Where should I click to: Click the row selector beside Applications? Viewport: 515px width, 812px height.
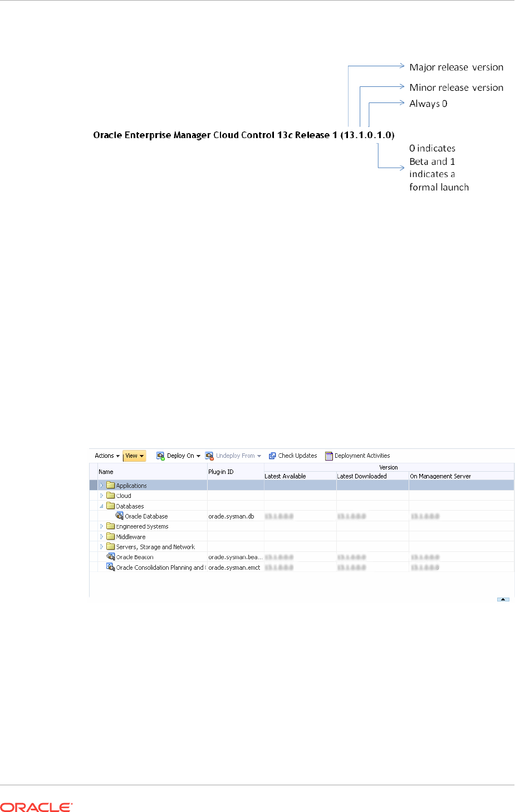tap(94, 486)
